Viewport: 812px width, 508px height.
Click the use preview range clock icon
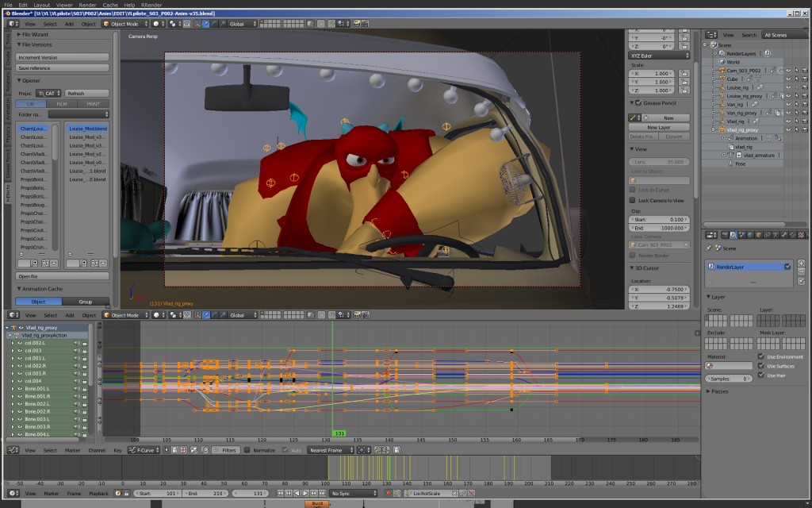pos(118,493)
